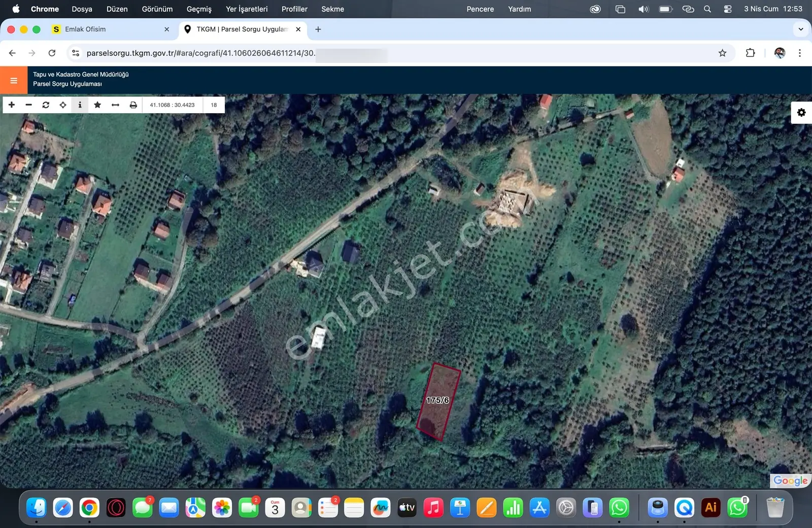Reload the current page

click(52, 53)
